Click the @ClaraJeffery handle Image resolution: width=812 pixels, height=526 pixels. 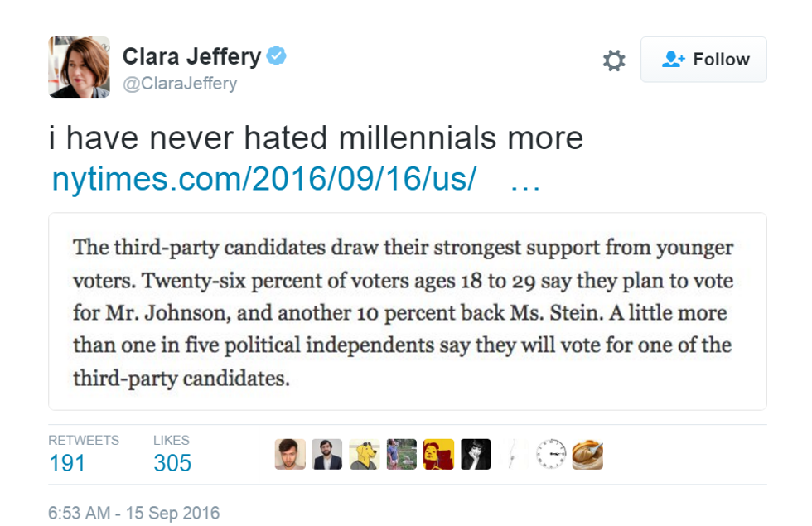tap(180, 84)
